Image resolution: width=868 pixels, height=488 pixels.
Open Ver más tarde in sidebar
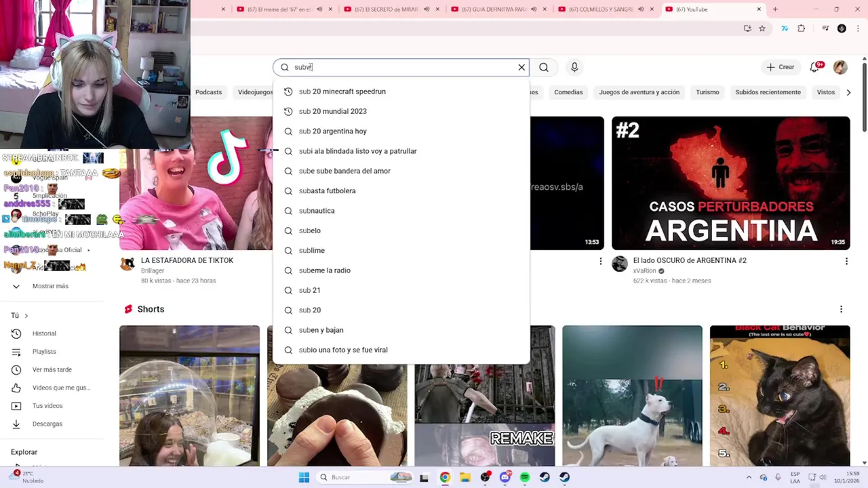[52, 369]
